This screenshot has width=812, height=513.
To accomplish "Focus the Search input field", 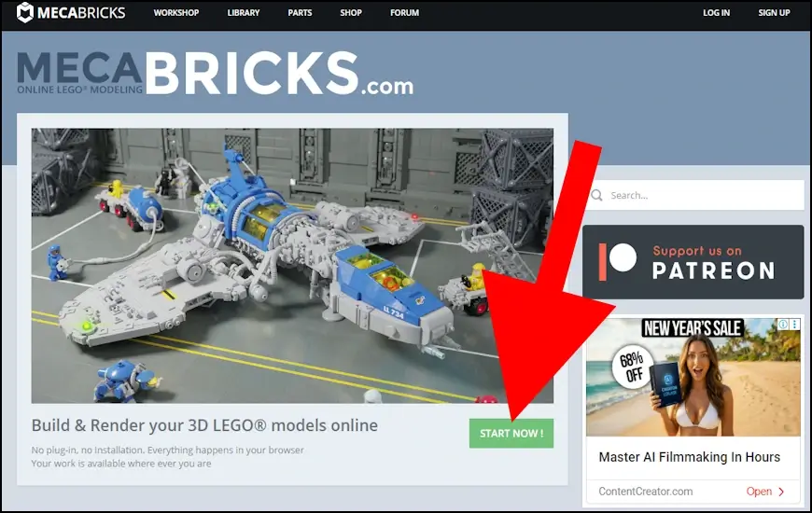I will pos(695,195).
